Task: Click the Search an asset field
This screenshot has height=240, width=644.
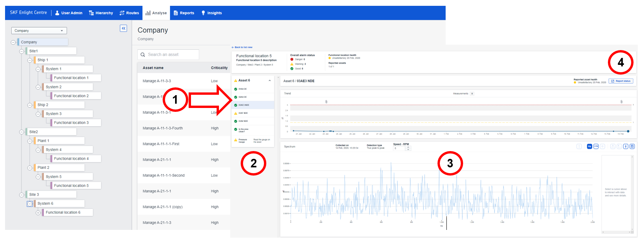Action: pyautogui.click(x=168, y=55)
